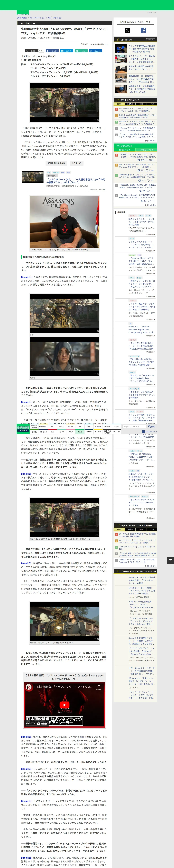
Task: Open Watch on YouTube link in the video
Action: [x=37, y=723]
